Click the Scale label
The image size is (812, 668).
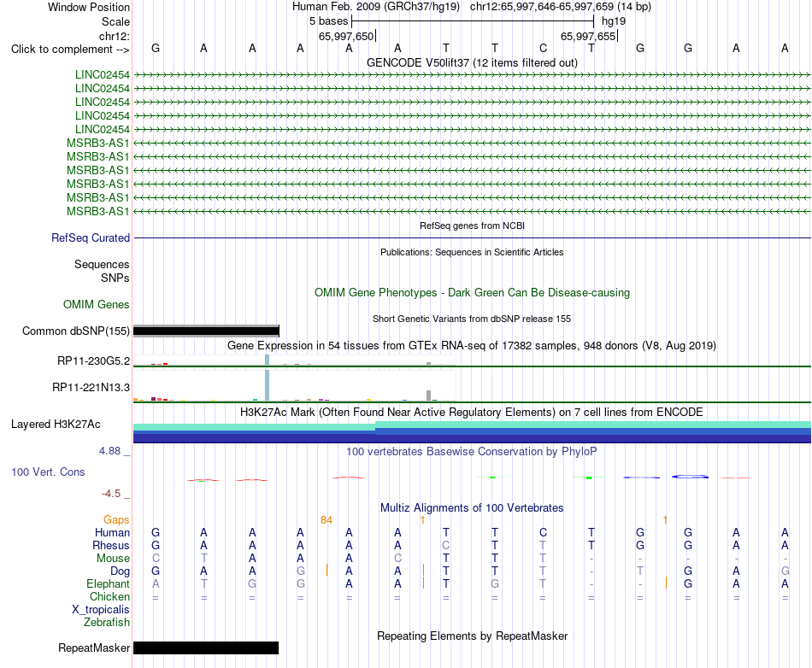pos(115,21)
